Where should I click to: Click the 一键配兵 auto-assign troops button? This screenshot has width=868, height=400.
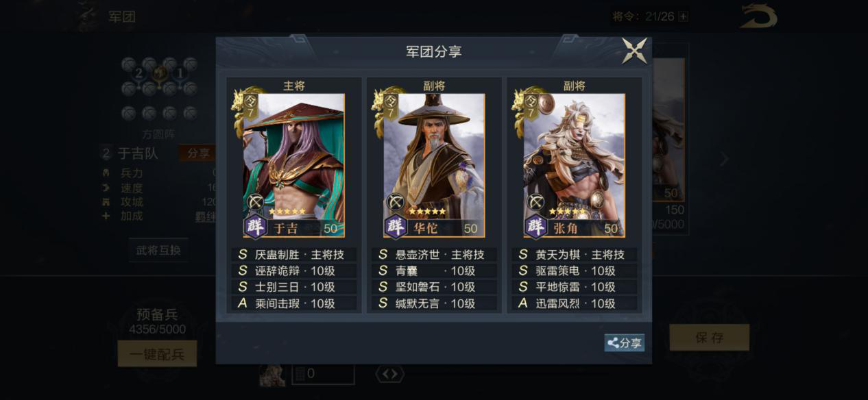point(157,354)
